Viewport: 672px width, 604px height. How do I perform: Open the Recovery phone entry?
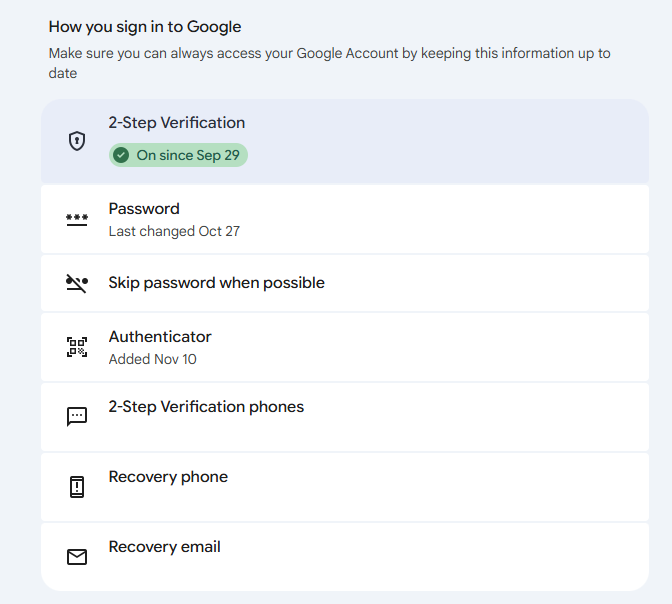click(168, 477)
